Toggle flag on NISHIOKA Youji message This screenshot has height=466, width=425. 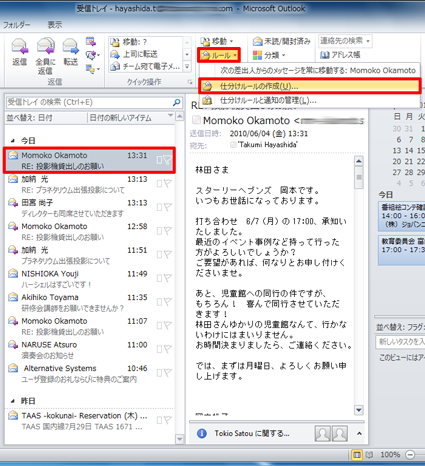click(x=168, y=278)
